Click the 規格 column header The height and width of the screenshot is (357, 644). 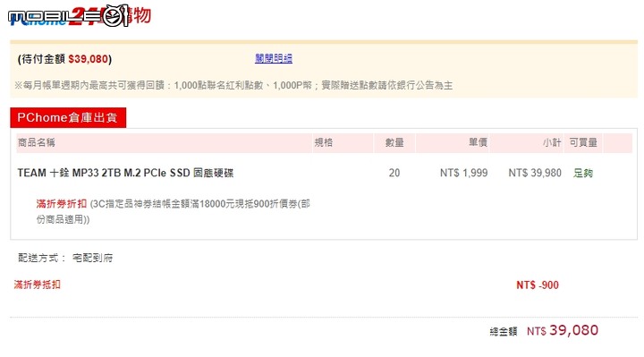[x=324, y=142]
